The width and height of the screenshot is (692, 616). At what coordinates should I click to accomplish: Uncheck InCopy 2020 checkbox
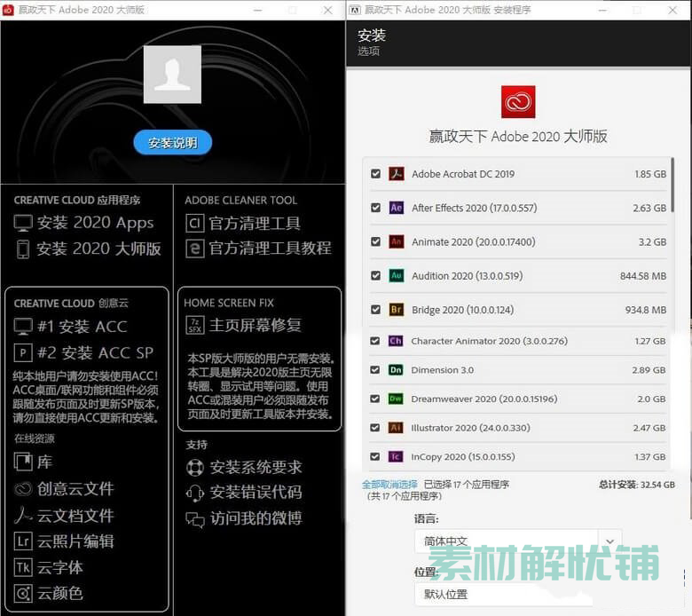374,456
